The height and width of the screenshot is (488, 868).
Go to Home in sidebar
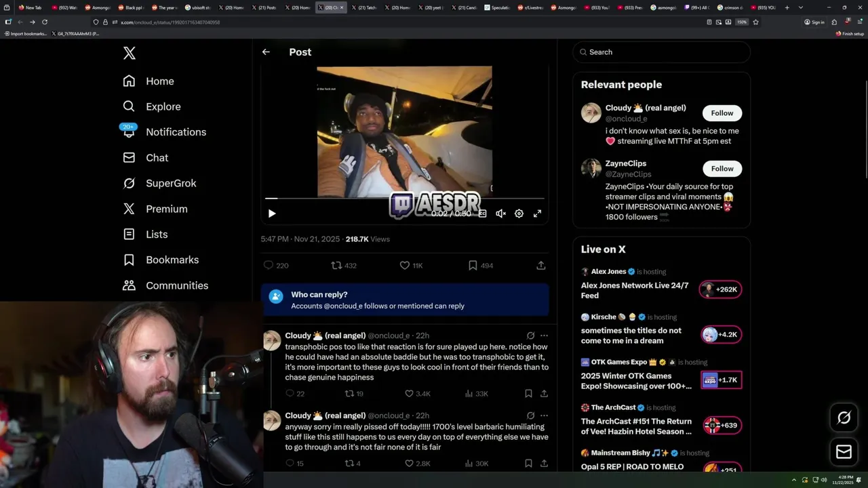(x=149, y=81)
